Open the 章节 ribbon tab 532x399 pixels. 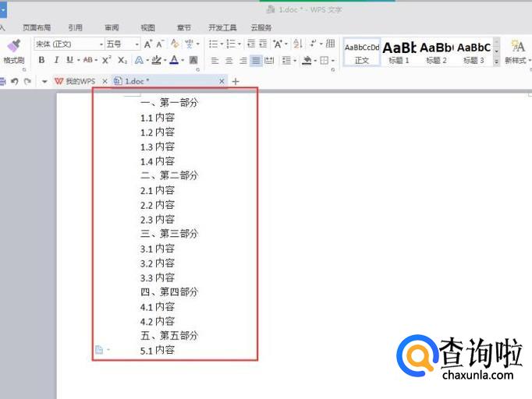click(184, 27)
